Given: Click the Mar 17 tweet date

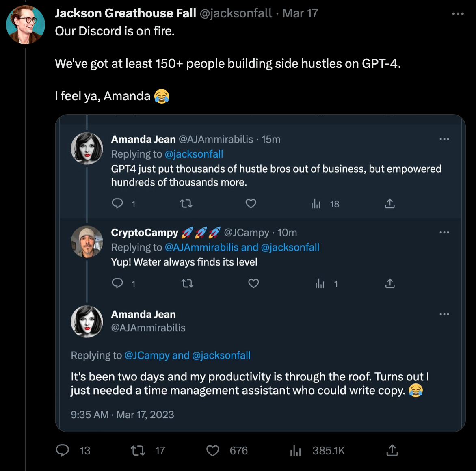Looking at the screenshot, I should (300, 13).
